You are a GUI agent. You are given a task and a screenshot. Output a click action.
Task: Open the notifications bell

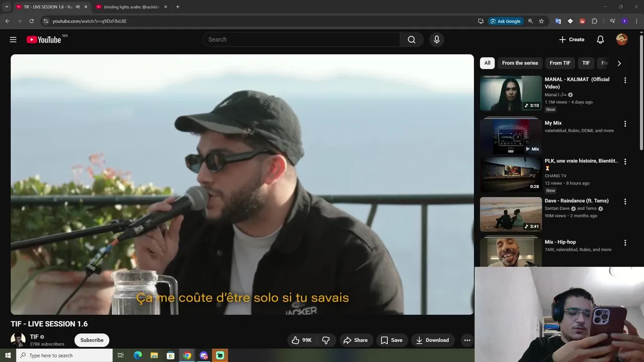coord(600,40)
